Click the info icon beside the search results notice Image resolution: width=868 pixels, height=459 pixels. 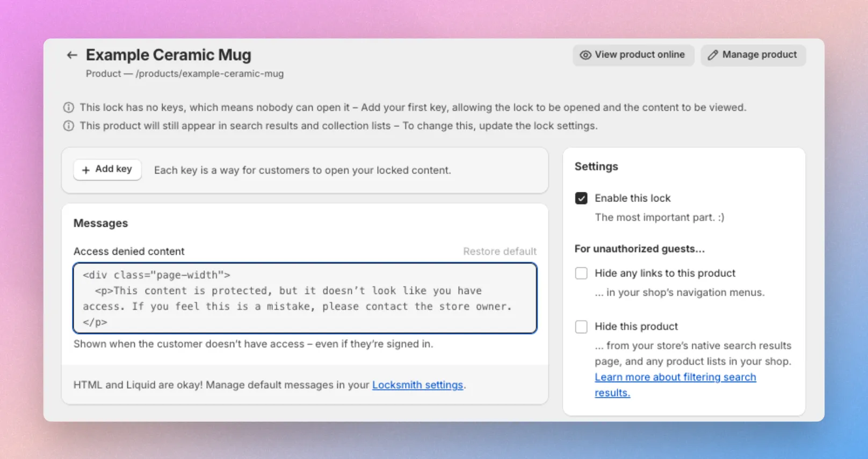click(x=69, y=126)
